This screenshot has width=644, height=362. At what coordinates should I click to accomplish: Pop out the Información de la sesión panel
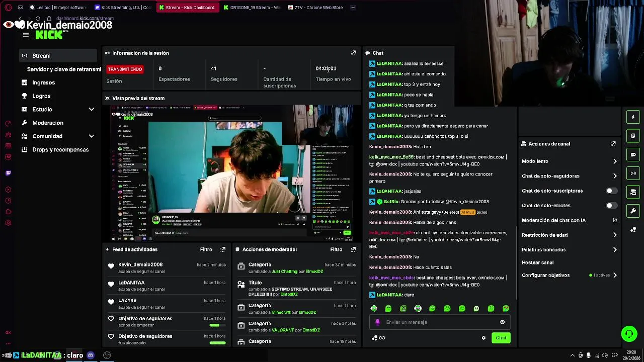(x=353, y=53)
